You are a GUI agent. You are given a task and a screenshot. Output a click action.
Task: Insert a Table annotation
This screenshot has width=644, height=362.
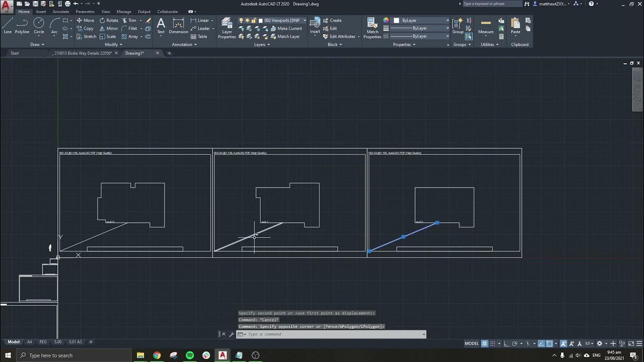(199, 37)
